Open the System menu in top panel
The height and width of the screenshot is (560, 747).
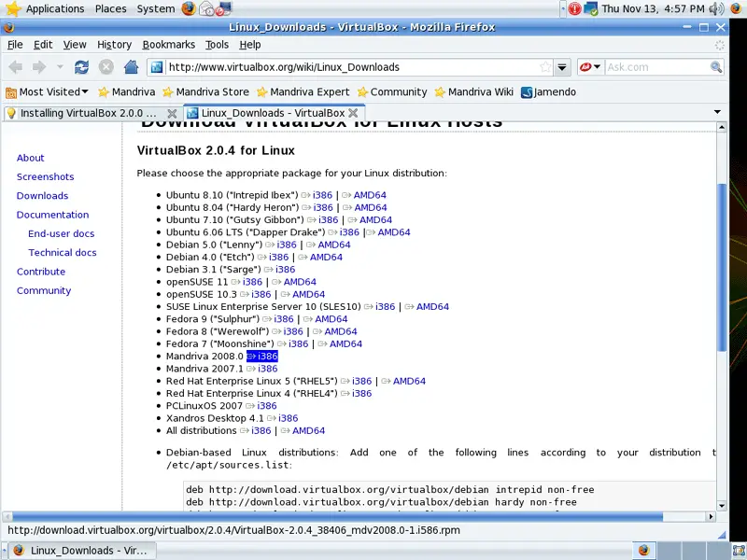[156, 8]
